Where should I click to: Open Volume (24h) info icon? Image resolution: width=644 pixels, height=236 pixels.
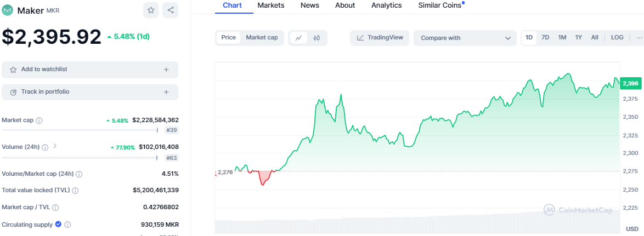click(45, 147)
